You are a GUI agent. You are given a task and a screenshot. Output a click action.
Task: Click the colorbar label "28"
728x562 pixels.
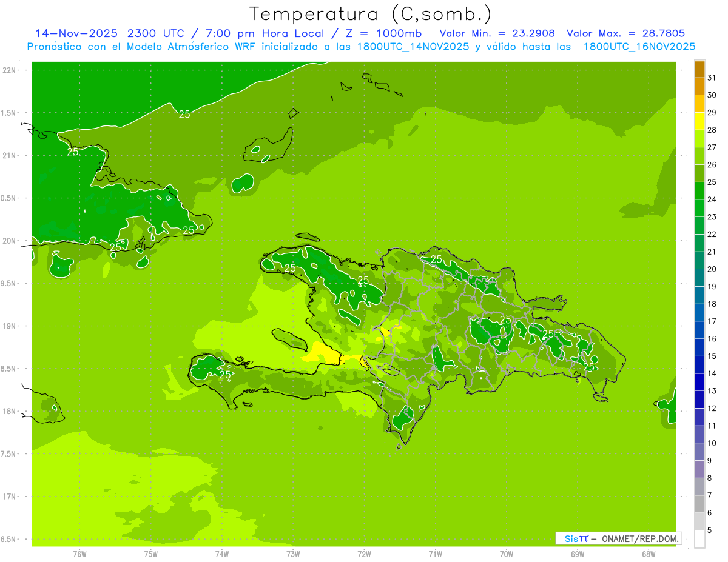(x=712, y=130)
